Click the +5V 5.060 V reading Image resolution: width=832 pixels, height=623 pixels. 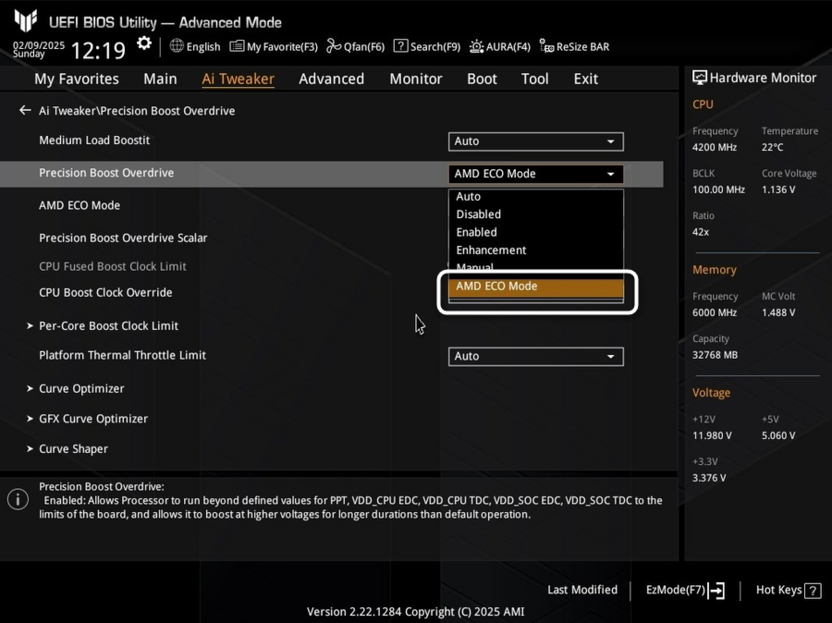(778, 436)
